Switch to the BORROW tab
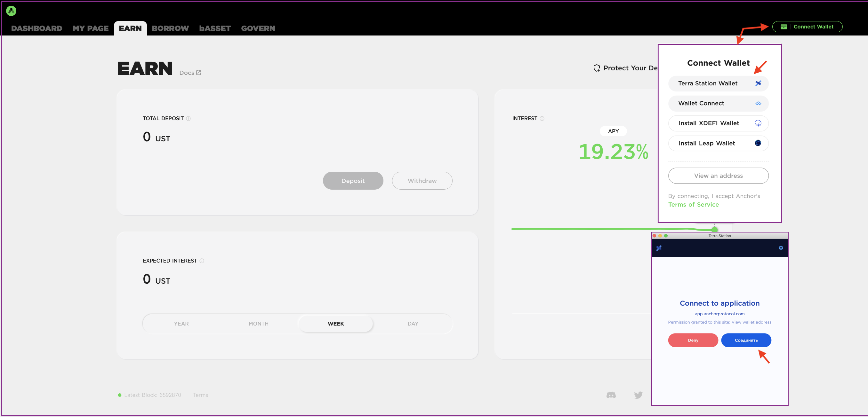Screen dimensions: 868x417 point(170,28)
